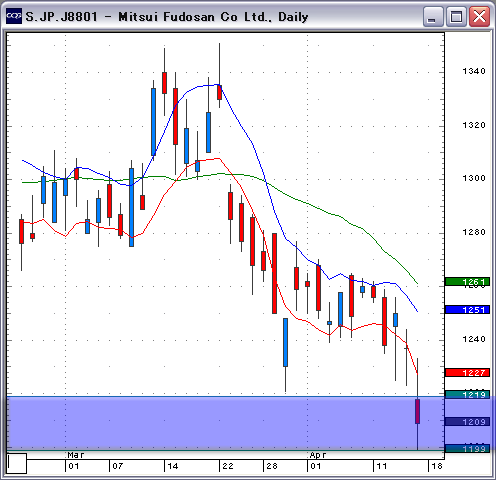Viewport: 496px width, 480px height.
Task: Click the 1280 price axis value
Action: tap(474, 232)
